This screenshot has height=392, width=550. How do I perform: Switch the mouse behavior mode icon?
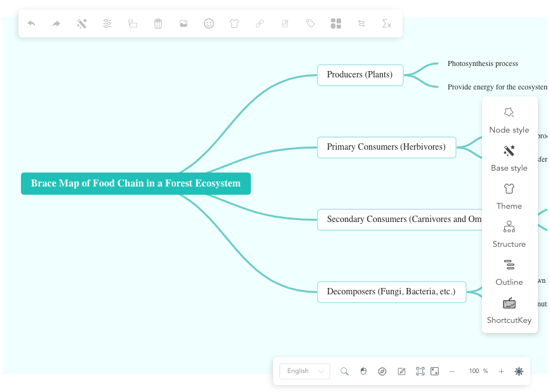coord(363,371)
